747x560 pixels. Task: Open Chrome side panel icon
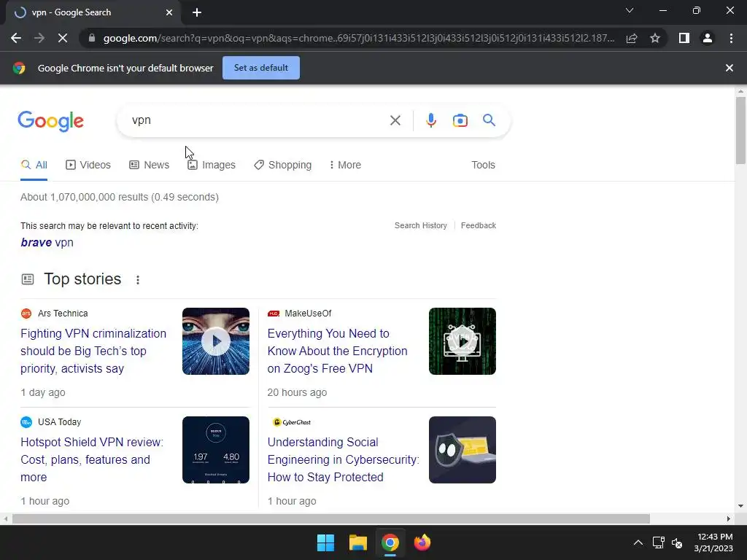pos(684,38)
